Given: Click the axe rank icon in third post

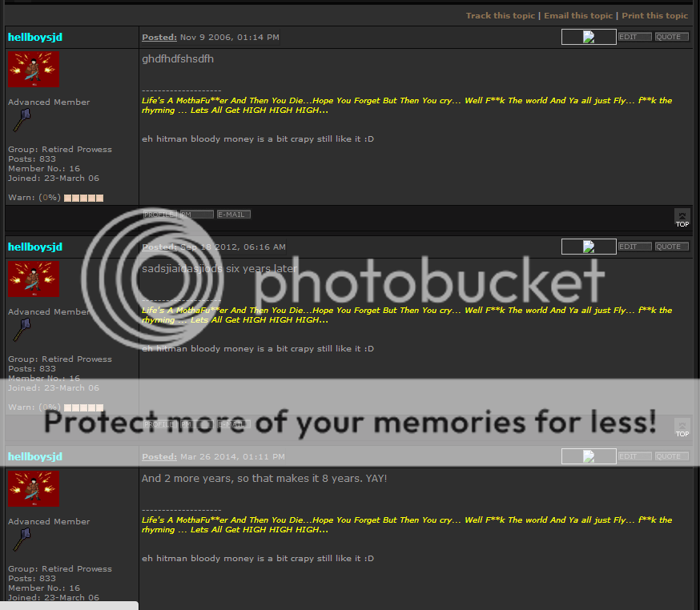Looking at the screenshot, I should [22, 540].
